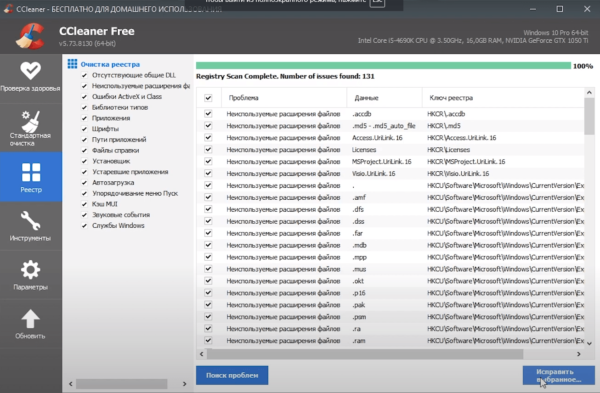Viewport: 600px width, 393px height.
Task: Click the green scan progress bar
Action: tap(383, 66)
